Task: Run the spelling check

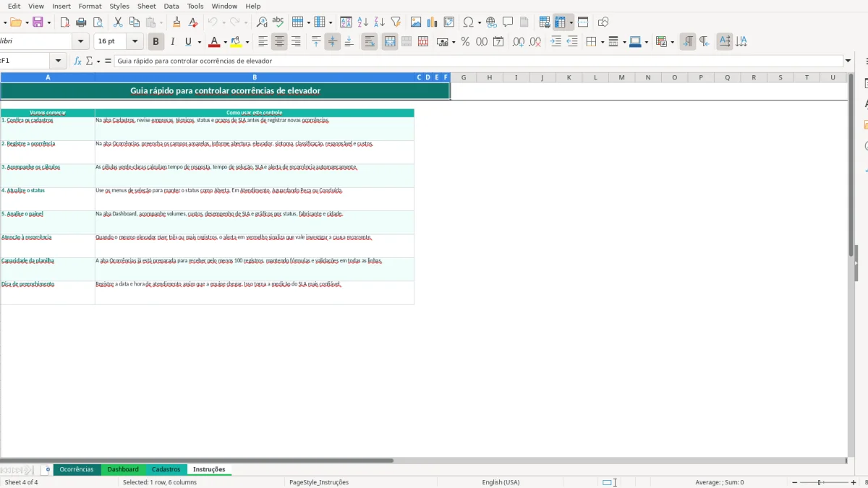Action: [x=278, y=22]
